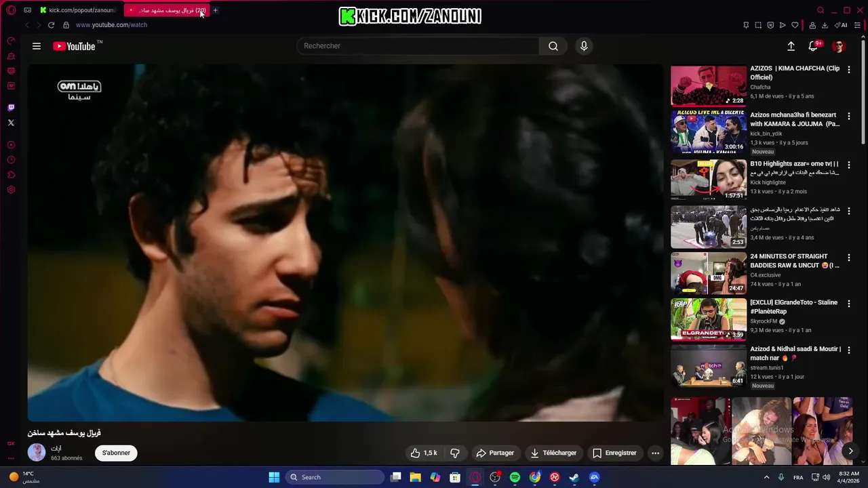The width and height of the screenshot is (868, 488).
Task: Open the YouTube upload/create icon
Action: click(791, 46)
